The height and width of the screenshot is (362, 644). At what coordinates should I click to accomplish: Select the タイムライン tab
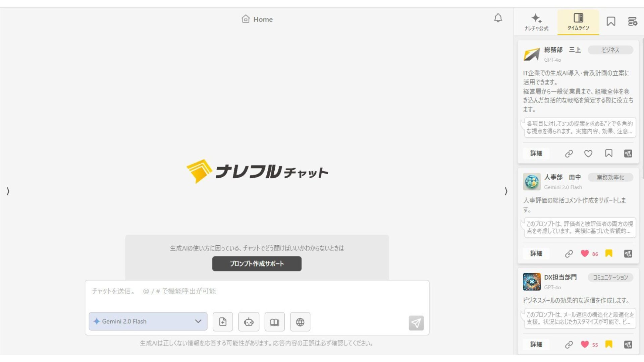tap(578, 22)
